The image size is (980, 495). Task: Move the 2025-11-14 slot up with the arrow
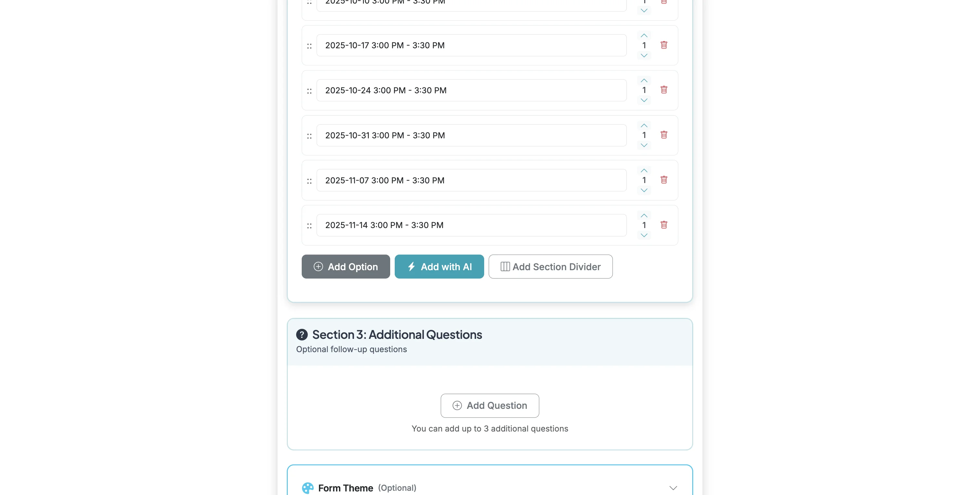coord(644,215)
